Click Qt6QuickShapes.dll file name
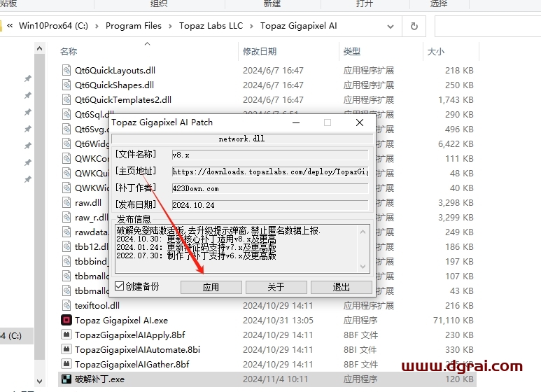Image resolution: width=541 pixels, height=392 pixels. [114, 85]
